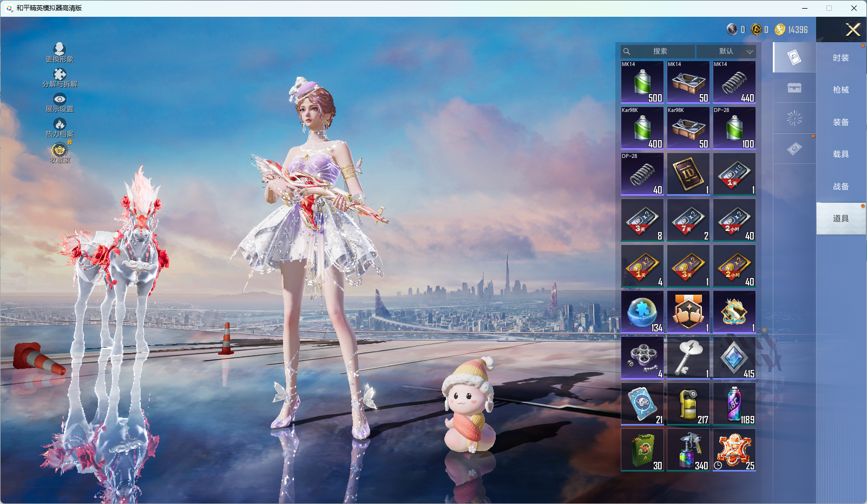Click the black-gold token currency icon
The height and width of the screenshot is (504, 867).
tap(756, 29)
